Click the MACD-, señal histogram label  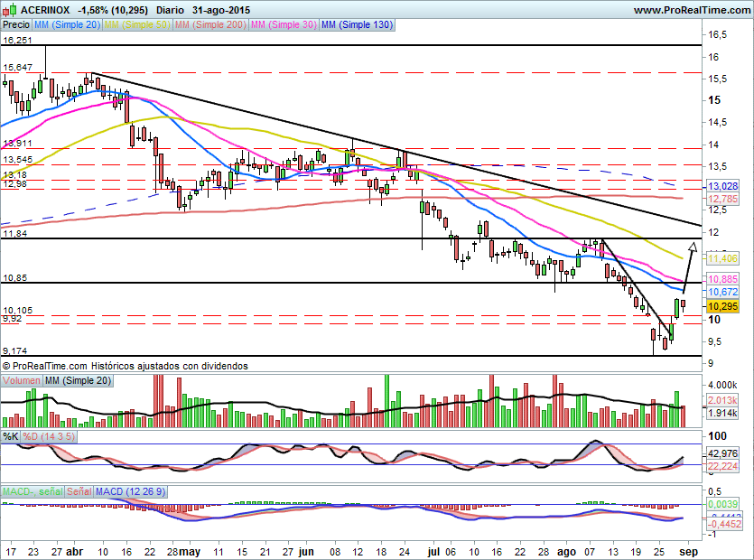pos(33,491)
